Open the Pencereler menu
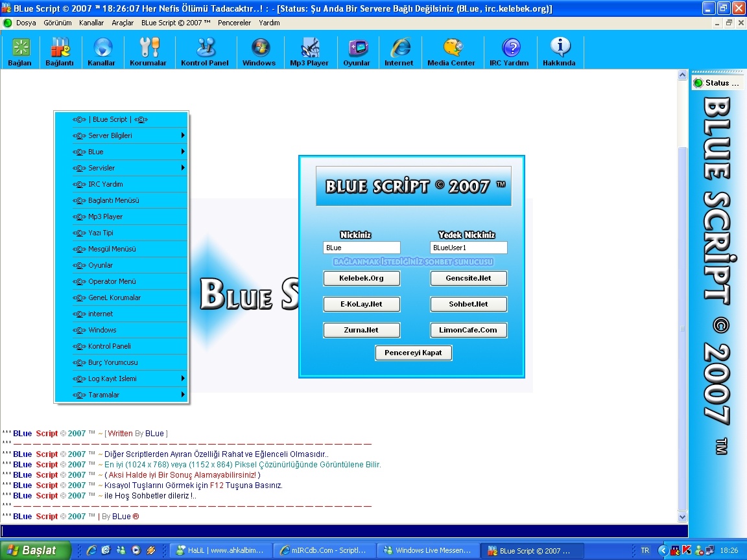The image size is (747, 560). 234,23
